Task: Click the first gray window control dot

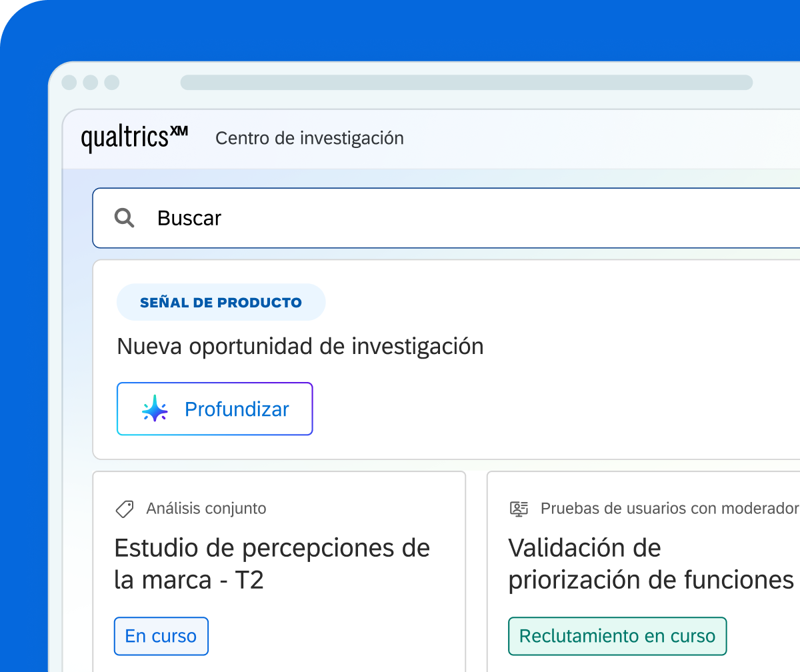Action: point(69,83)
